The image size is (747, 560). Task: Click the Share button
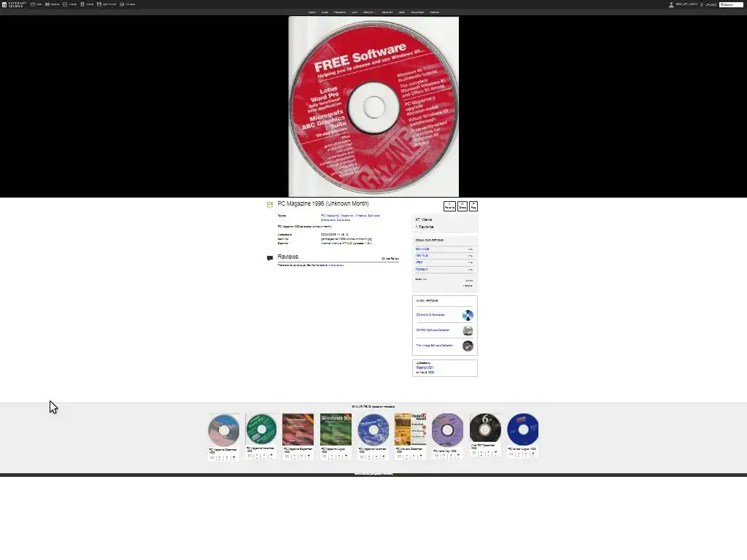pos(462,206)
